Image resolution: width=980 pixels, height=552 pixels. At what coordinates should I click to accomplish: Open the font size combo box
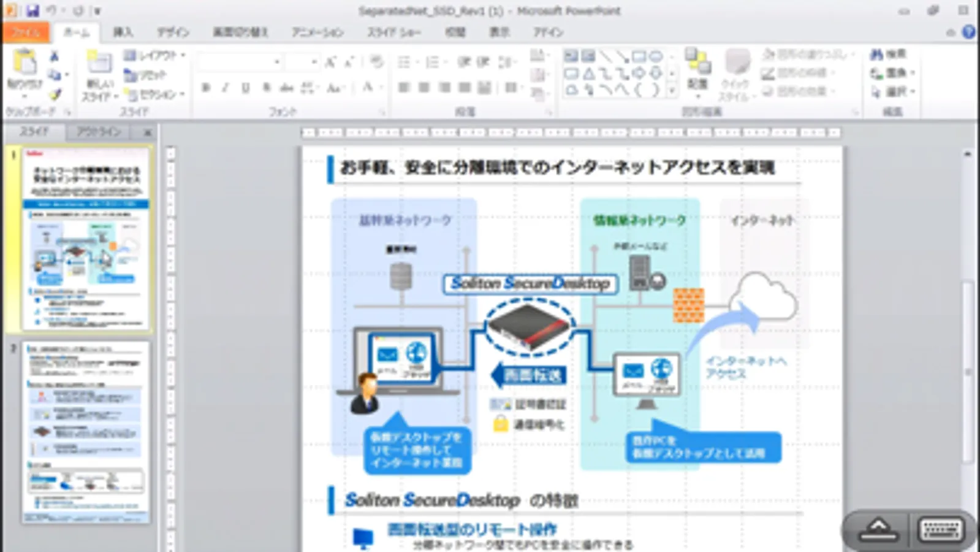[302, 61]
